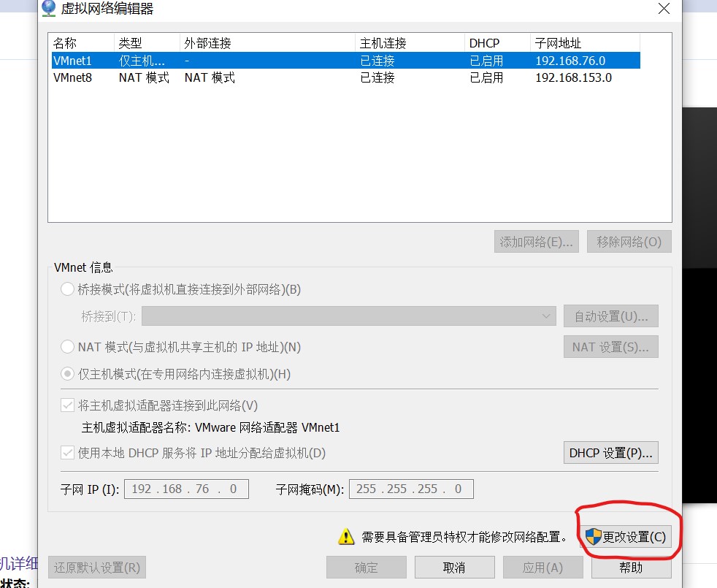Select 桥接模式 radio button

67,289
